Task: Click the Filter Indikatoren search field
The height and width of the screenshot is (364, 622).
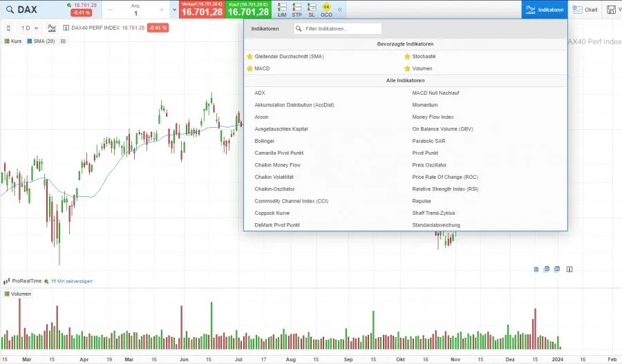Action: [338, 28]
